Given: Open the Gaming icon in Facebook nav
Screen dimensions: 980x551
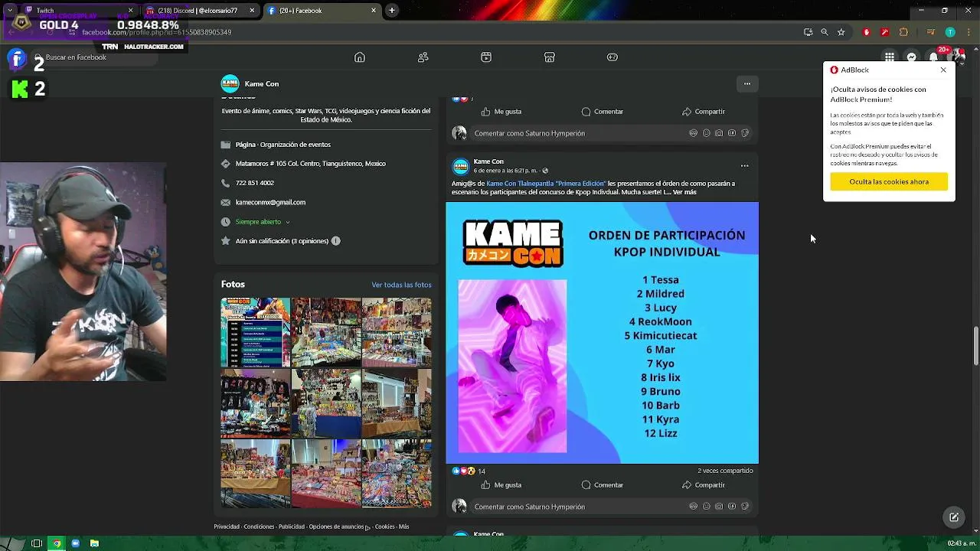Looking at the screenshot, I should 612,57.
